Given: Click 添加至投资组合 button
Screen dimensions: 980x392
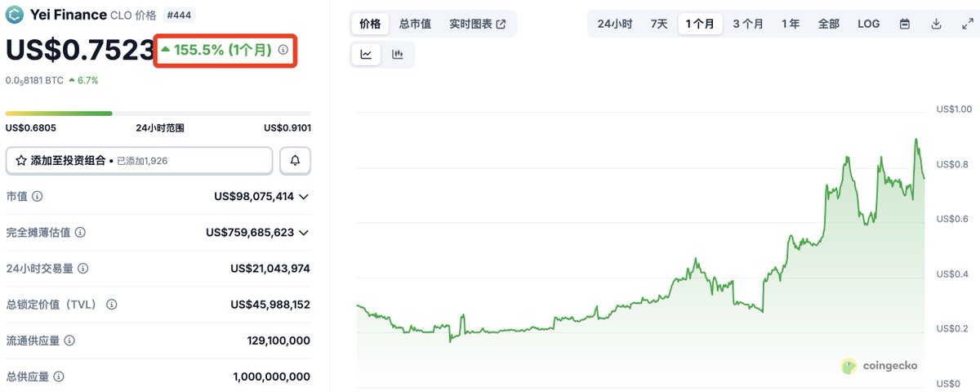Looking at the screenshot, I should (x=139, y=161).
